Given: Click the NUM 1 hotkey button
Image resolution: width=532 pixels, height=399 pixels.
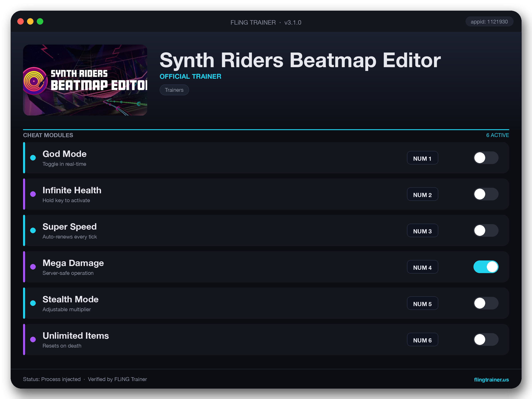Looking at the screenshot, I should point(422,158).
